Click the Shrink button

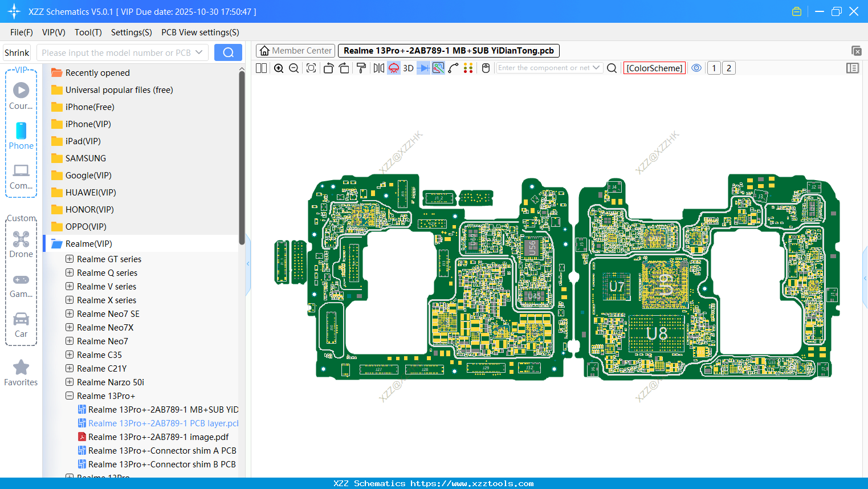[17, 52]
